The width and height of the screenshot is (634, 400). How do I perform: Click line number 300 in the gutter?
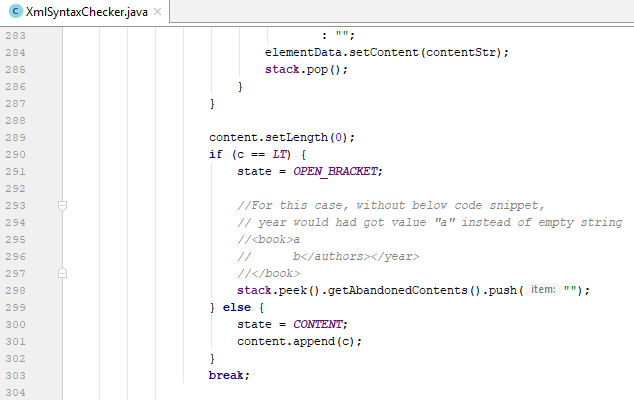click(15, 324)
